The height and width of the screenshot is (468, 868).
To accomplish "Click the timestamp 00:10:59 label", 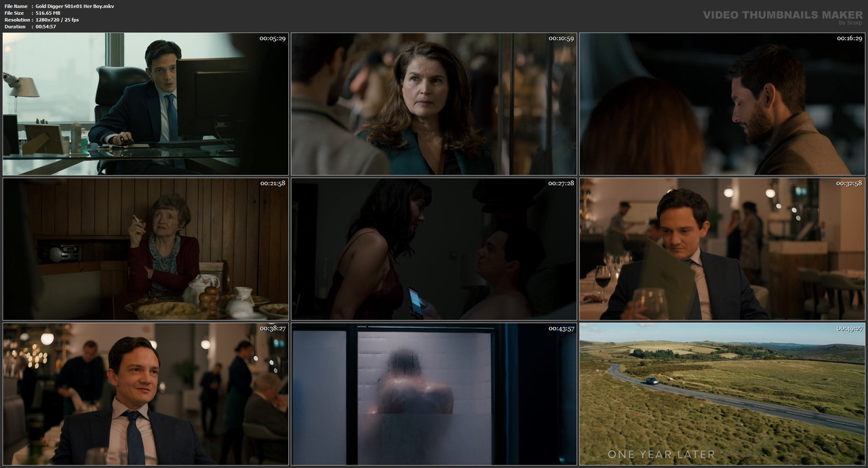I will 561,39.
